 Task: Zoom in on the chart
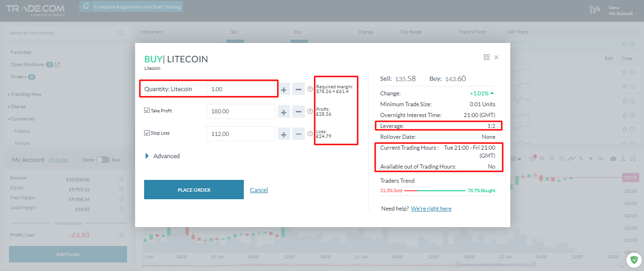(542, 159)
